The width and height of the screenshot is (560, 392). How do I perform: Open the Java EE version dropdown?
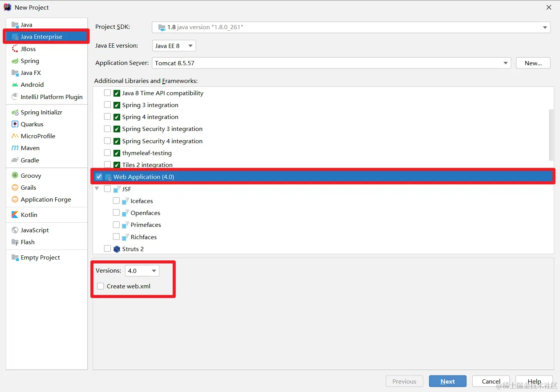[174, 46]
